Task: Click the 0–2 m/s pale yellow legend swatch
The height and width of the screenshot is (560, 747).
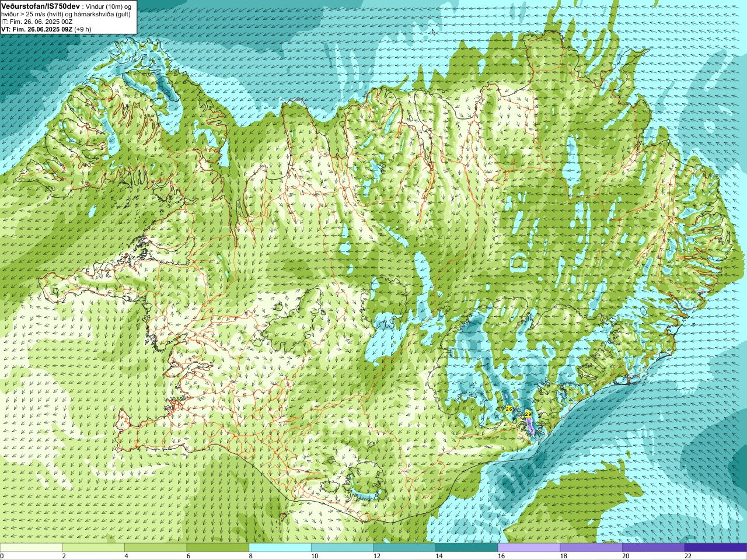Action: pyautogui.click(x=31, y=548)
